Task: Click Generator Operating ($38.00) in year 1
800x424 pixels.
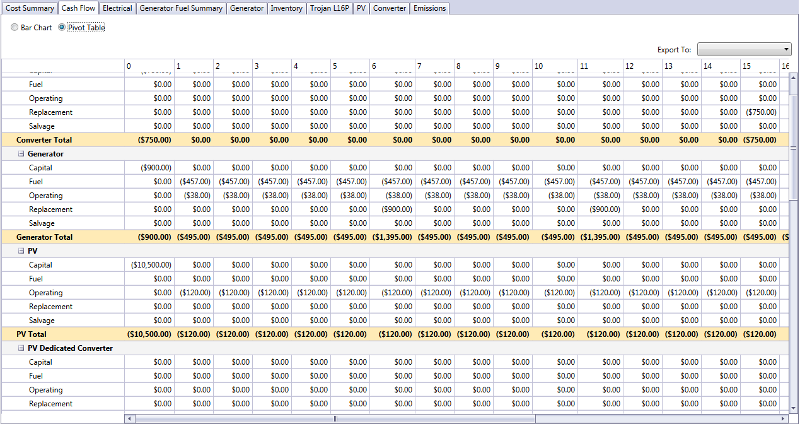Action: pyautogui.click(x=194, y=195)
